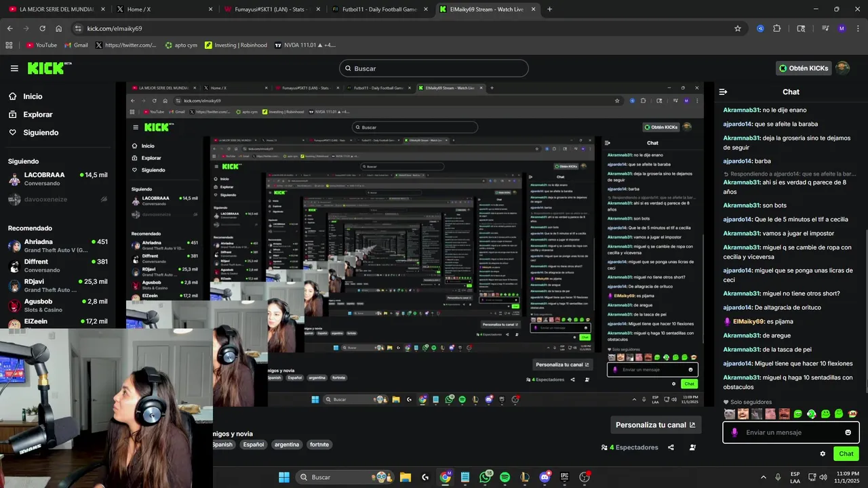Open Chrome three-dot menu
868x488 pixels.
point(858,28)
